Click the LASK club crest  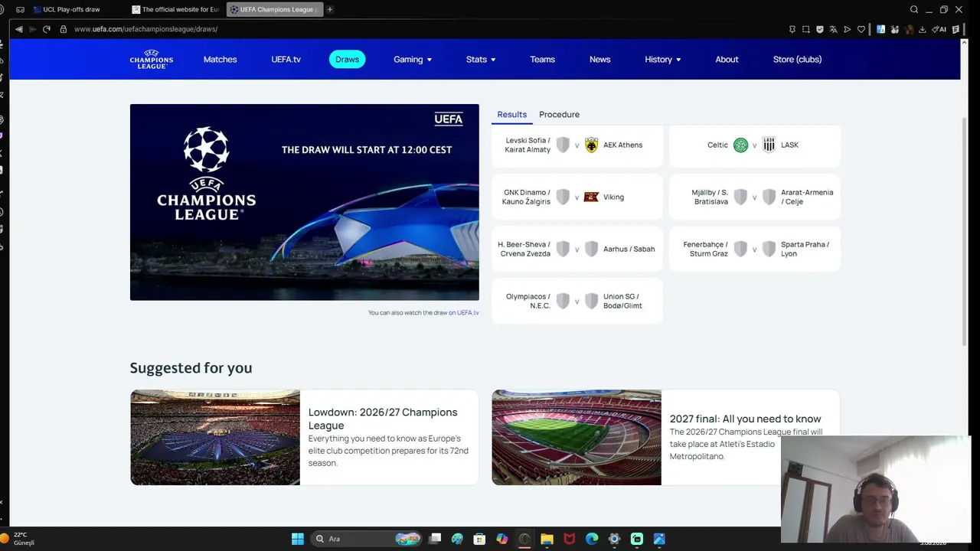point(769,145)
